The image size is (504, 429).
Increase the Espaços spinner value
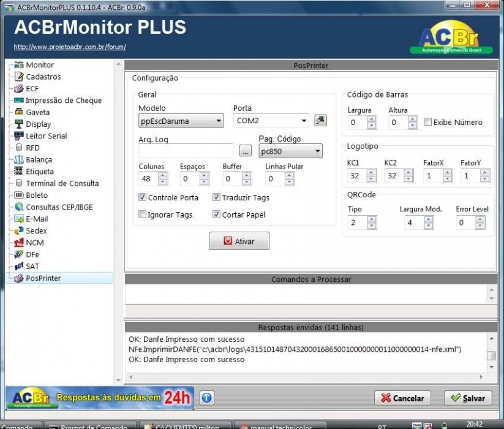click(204, 175)
